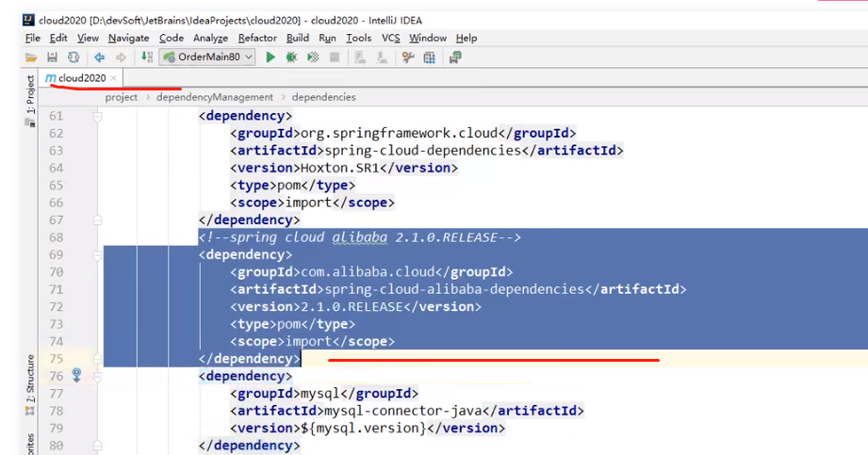Viewport: 868px width, 455px height.
Task: Click the '2.1.0.RELEASE' version on line 72
Action: click(352, 307)
